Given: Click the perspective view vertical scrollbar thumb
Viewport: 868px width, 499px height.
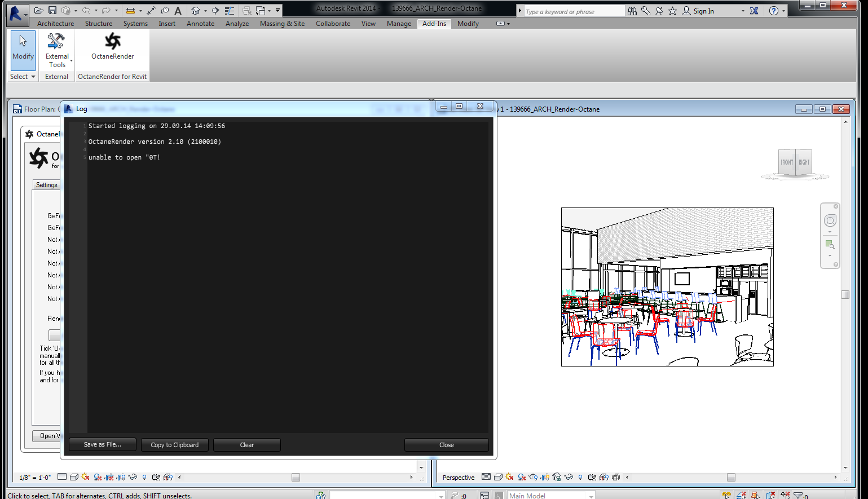Looking at the screenshot, I should (845, 294).
